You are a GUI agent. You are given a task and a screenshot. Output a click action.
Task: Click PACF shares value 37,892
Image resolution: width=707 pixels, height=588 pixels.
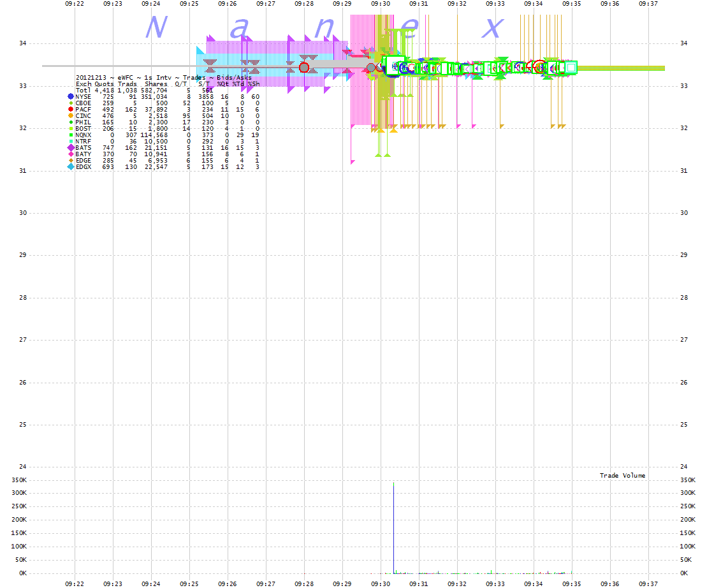click(156, 109)
